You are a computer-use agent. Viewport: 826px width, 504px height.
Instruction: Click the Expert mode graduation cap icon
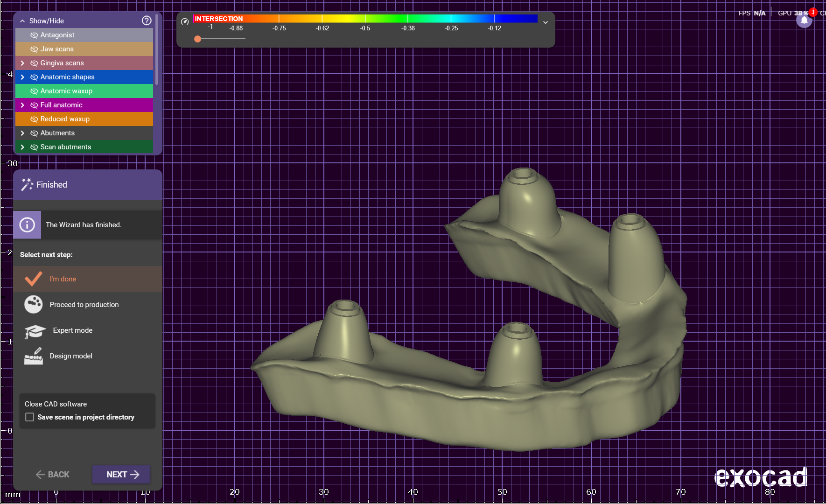[35, 331]
